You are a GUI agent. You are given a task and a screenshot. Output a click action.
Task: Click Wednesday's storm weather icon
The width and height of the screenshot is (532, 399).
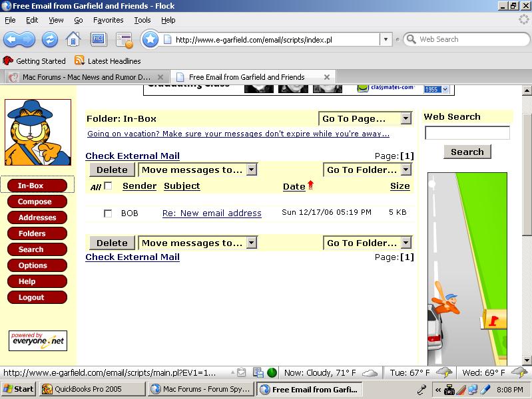coord(519,372)
